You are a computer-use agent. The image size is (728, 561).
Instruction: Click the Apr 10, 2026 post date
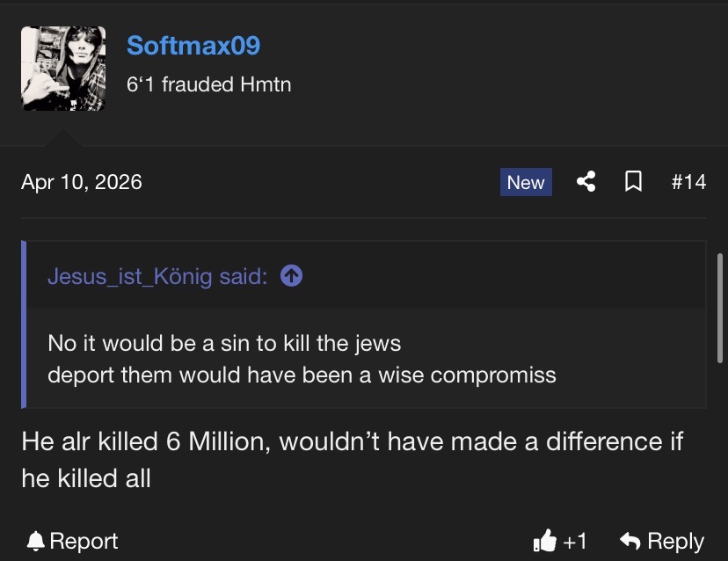(x=82, y=182)
